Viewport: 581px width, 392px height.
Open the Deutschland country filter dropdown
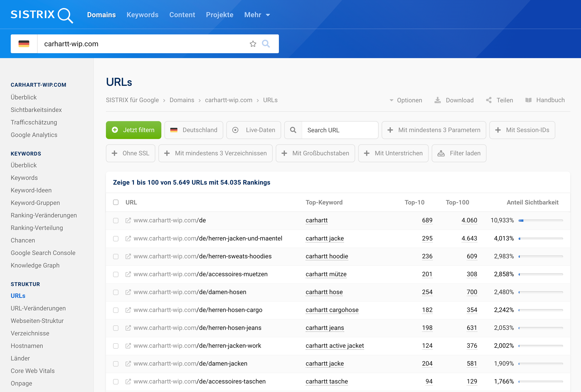[x=194, y=130]
